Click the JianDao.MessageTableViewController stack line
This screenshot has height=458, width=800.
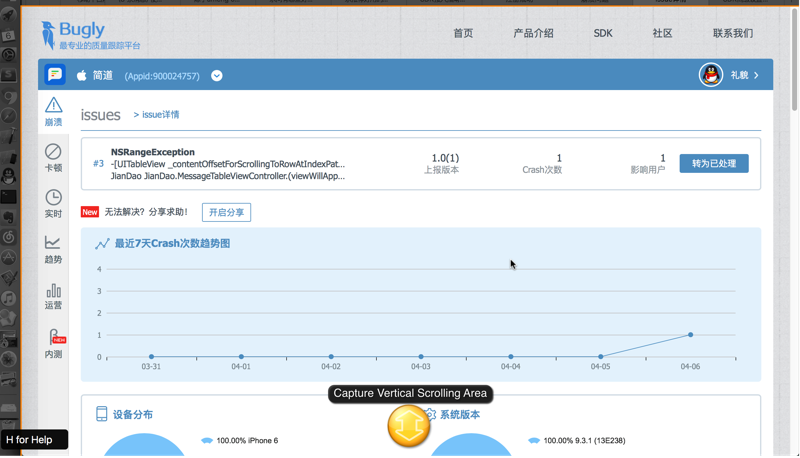coord(228,176)
